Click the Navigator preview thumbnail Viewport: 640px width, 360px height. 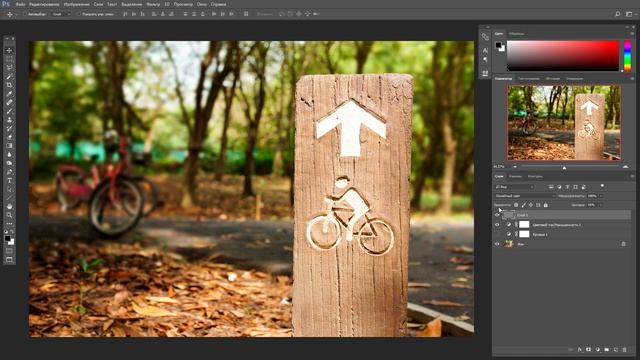tap(564, 122)
